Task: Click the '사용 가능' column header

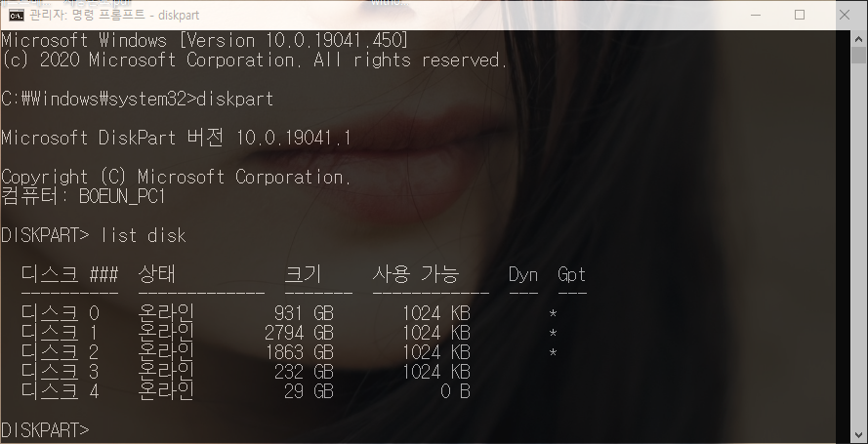Action: coord(416,273)
